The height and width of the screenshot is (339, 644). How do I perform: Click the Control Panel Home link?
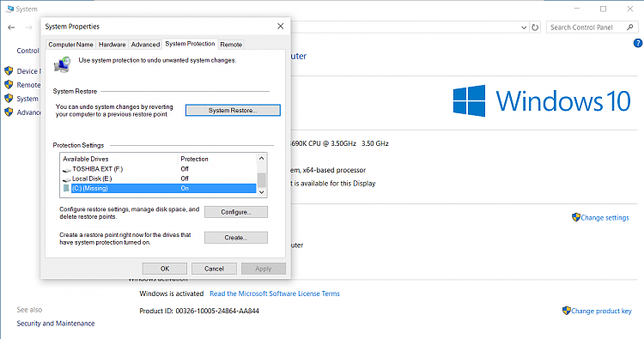click(x=28, y=51)
